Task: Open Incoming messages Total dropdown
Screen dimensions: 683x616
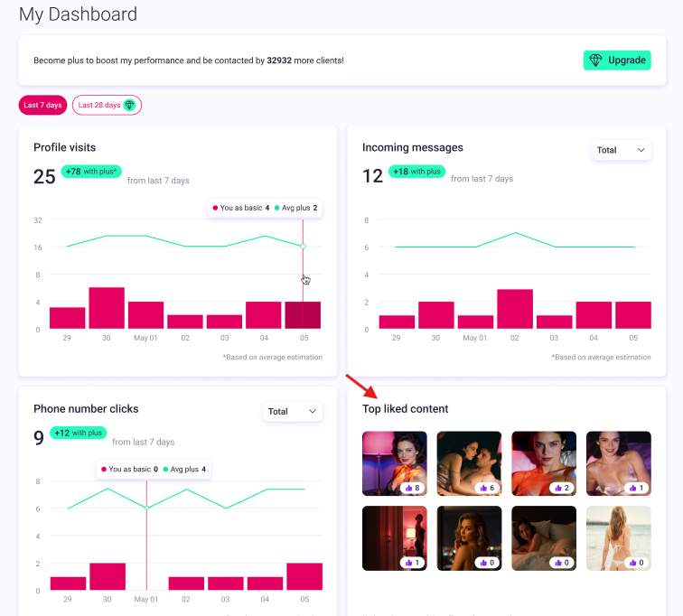Action: (621, 150)
